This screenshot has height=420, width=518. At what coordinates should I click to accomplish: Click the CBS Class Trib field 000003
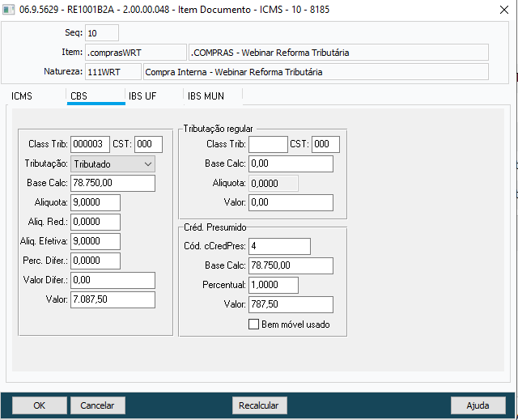[90, 144]
